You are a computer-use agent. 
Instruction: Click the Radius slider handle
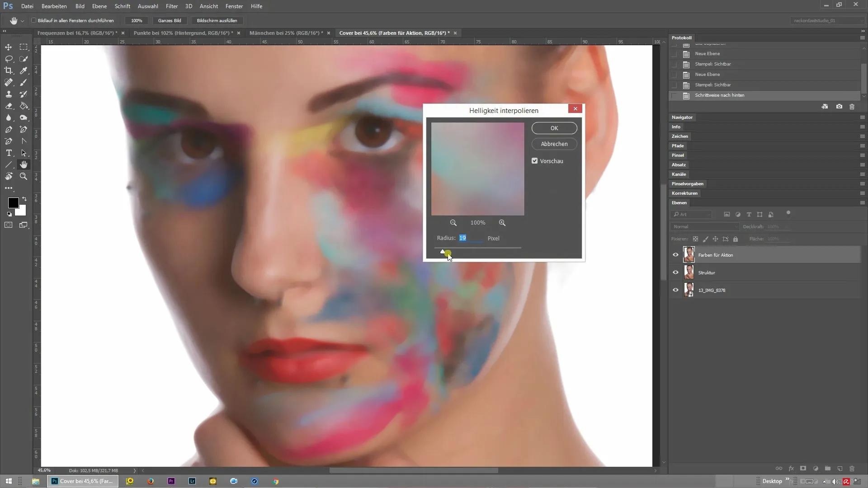click(443, 252)
